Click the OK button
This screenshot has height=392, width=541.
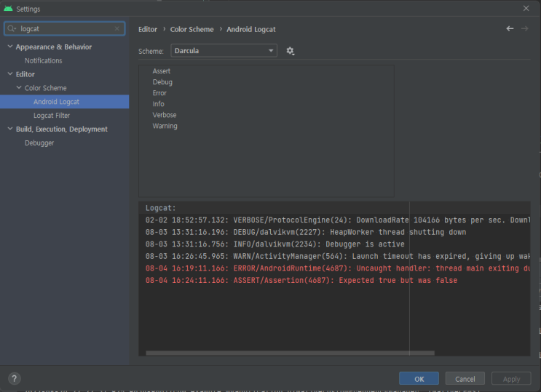419,379
